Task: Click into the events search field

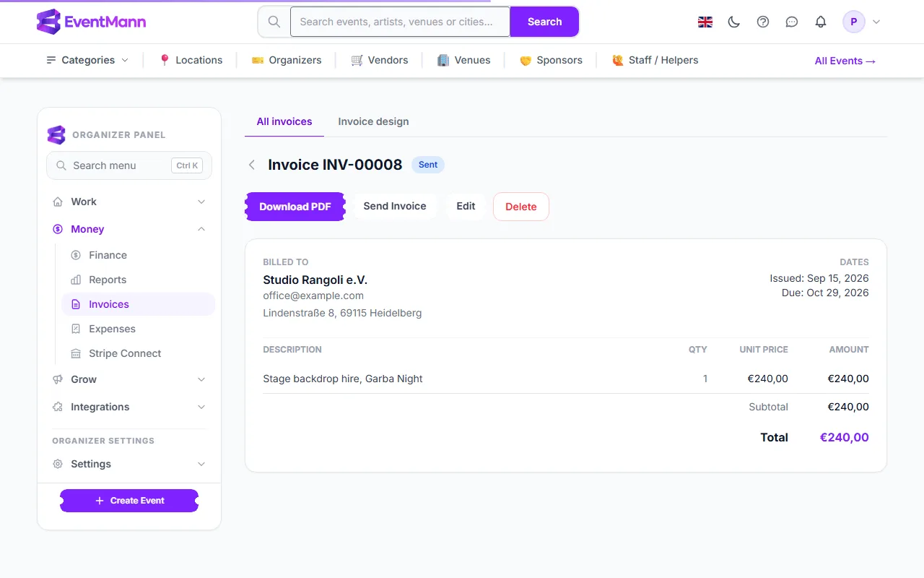Action: coord(400,22)
